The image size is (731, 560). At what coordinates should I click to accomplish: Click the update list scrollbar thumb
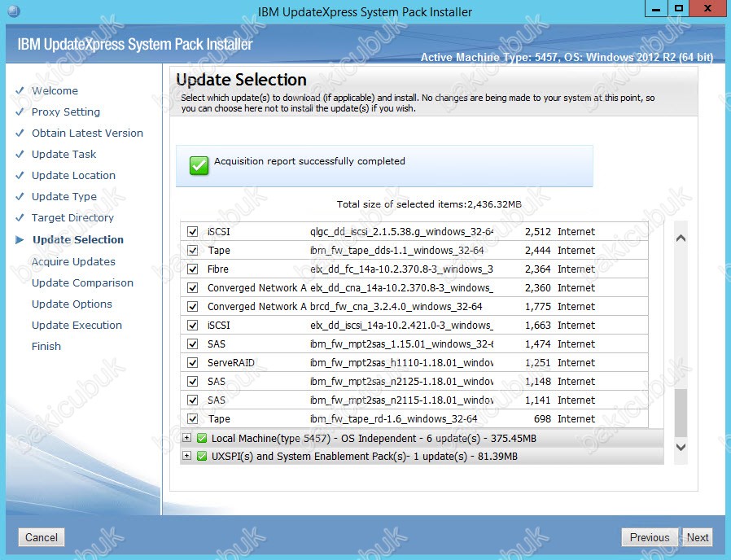[681, 413]
